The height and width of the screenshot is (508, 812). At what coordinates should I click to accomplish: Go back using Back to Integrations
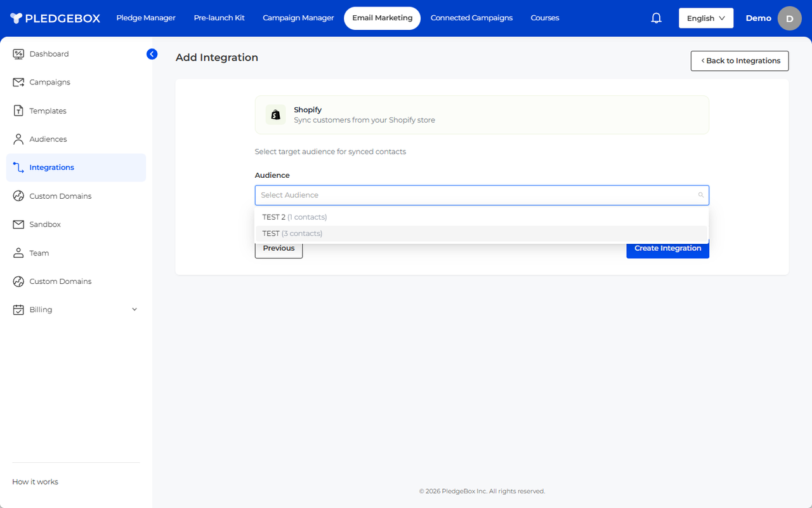coord(740,61)
